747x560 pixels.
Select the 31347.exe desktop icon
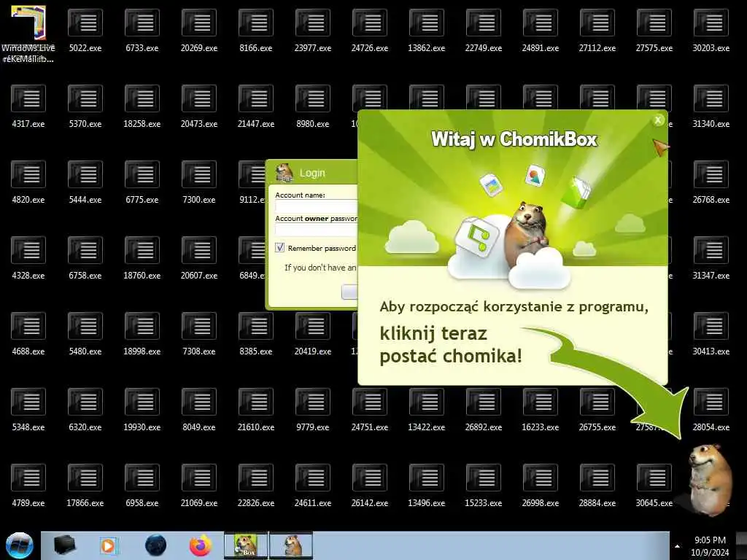click(x=711, y=257)
